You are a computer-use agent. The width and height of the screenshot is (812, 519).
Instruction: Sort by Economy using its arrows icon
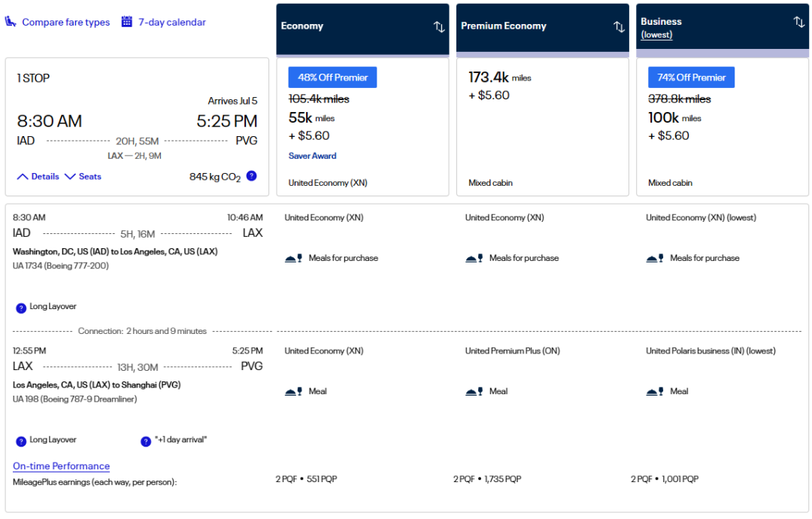[439, 27]
